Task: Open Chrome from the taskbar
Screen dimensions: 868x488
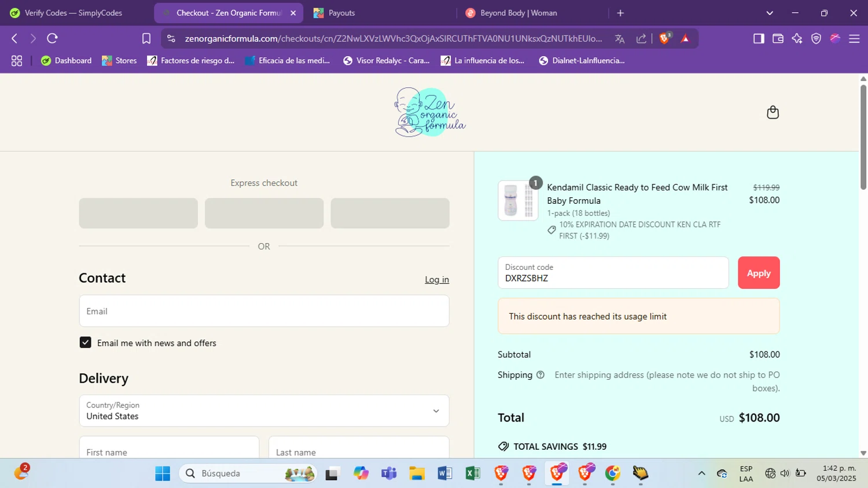Action: click(613, 474)
